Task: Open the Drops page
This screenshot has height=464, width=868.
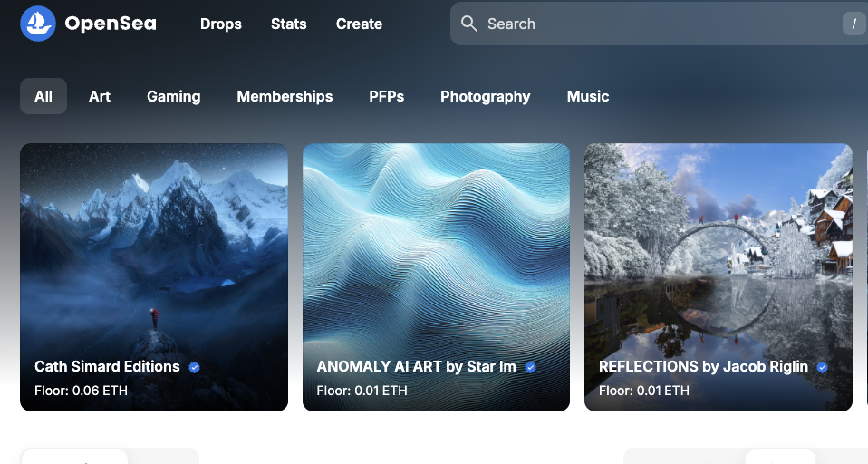Action: [221, 24]
